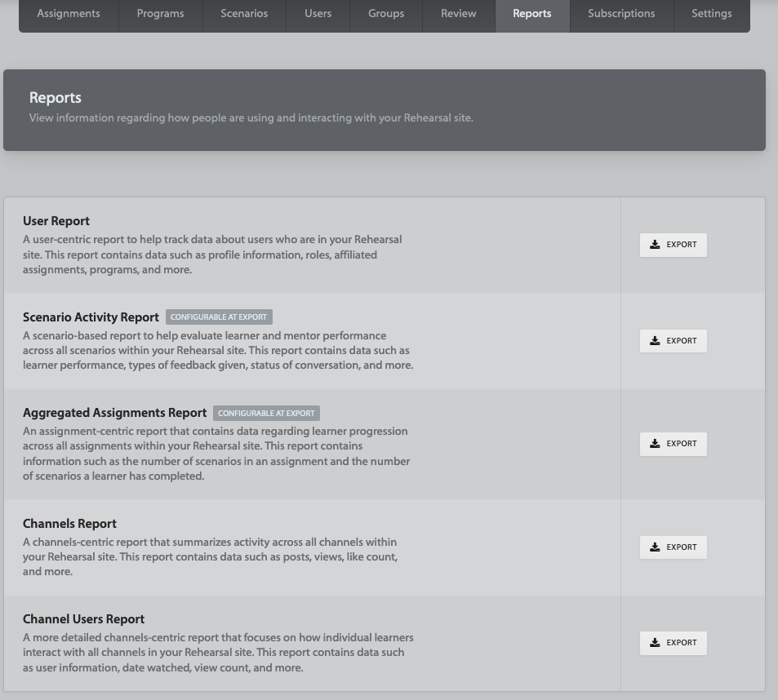This screenshot has height=700, width=778.
Task: Navigate to the Review tab
Action: pyautogui.click(x=458, y=14)
